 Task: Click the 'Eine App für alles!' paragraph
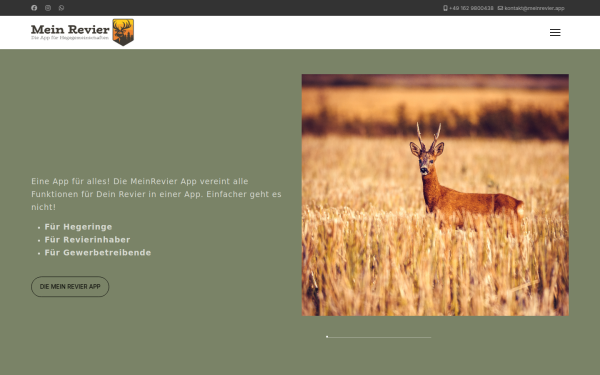pos(157,194)
